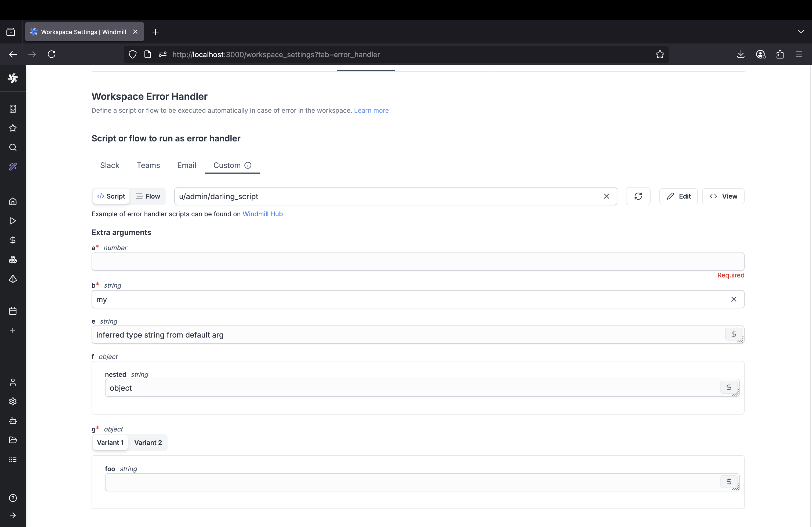Select the Variant 2 option for g
This screenshot has width=812, height=527.
(x=148, y=442)
